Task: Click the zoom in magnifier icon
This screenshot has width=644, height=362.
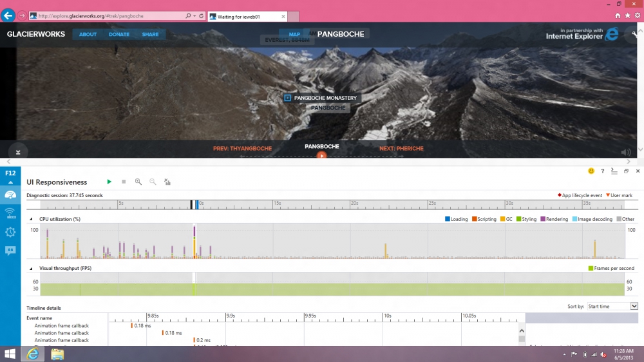Action: [x=138, y=182]
